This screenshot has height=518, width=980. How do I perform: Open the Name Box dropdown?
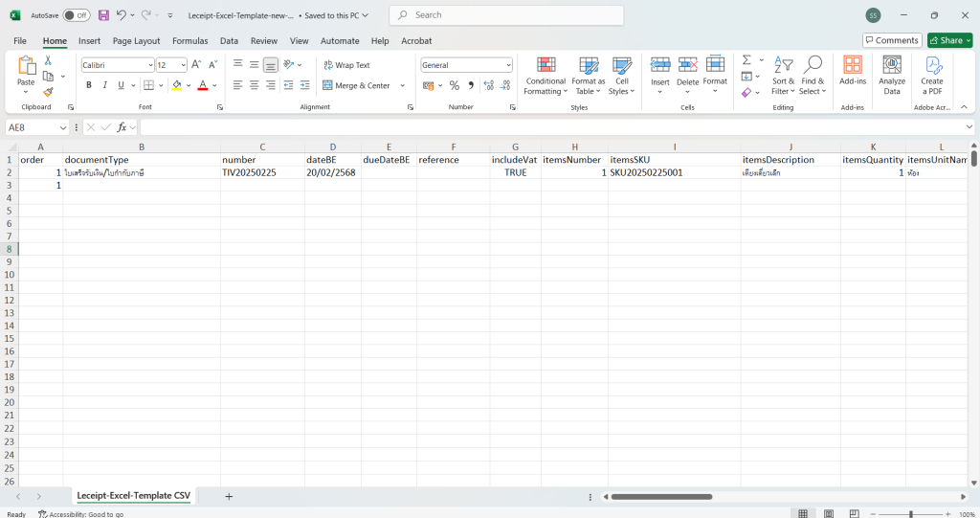pos(62,127)
